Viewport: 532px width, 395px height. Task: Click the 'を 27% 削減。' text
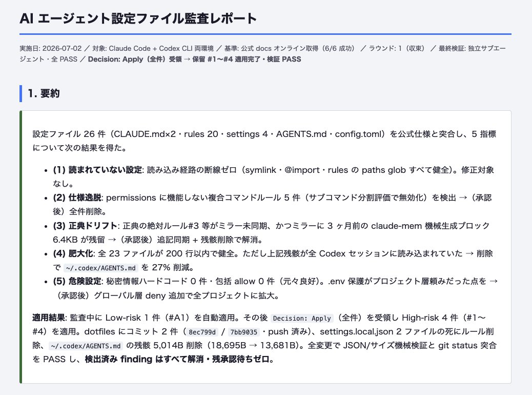(168, 268)
